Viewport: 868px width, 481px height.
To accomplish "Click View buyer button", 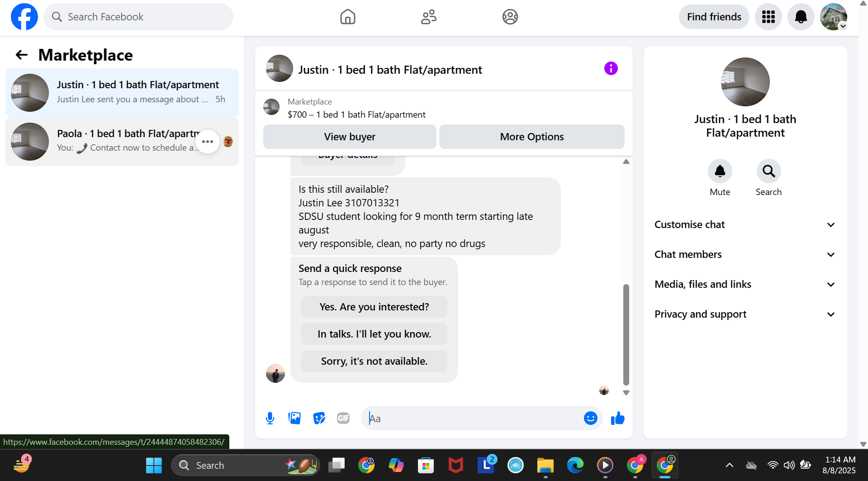I will pos(350,137).
